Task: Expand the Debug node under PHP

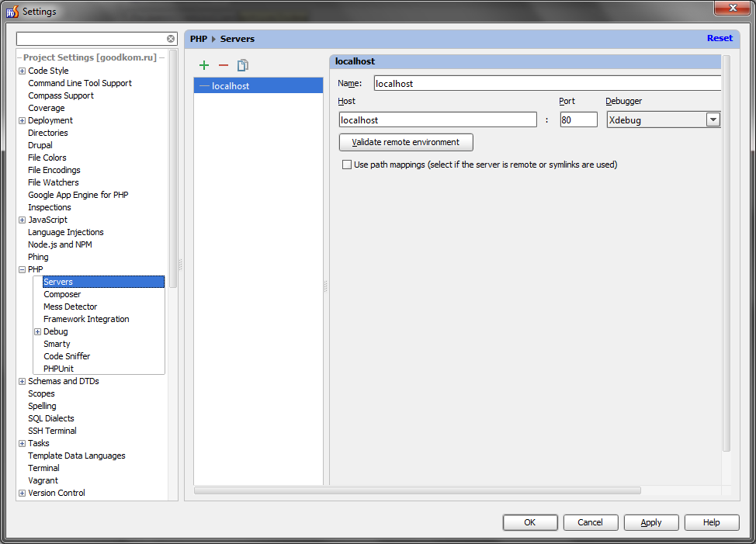Action: [37, 331]
